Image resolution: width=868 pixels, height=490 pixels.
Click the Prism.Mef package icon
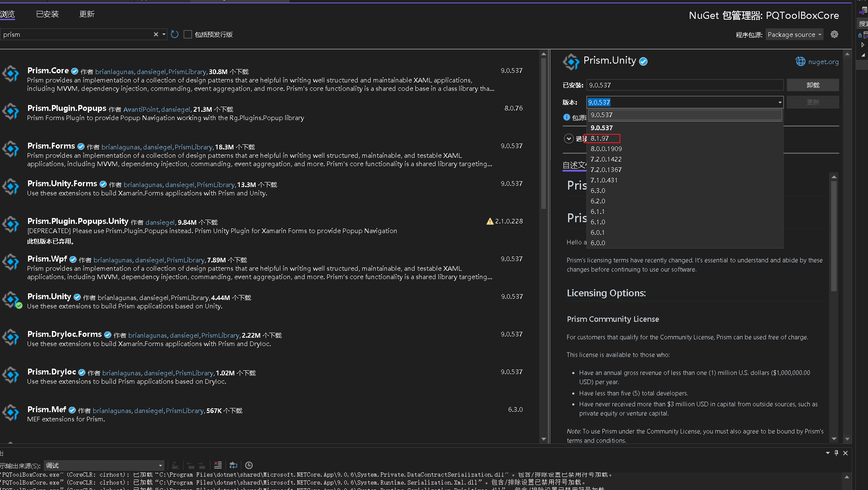pos(11,413)
